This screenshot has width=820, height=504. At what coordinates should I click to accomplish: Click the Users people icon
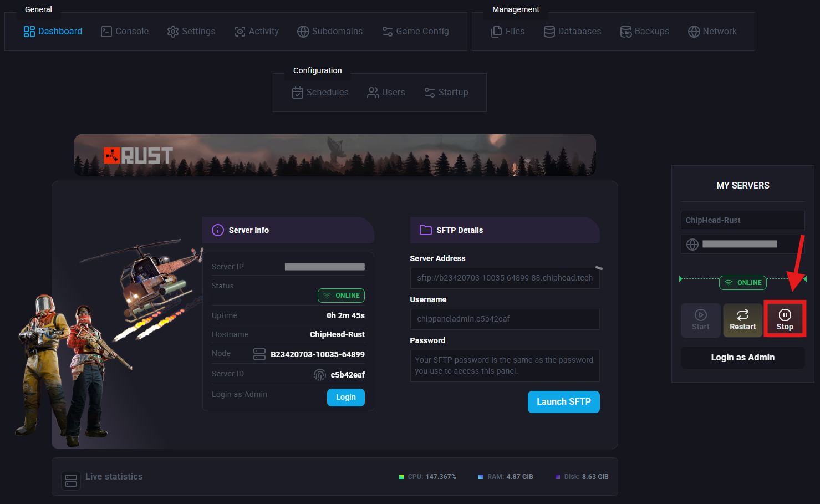click(373, 93)
